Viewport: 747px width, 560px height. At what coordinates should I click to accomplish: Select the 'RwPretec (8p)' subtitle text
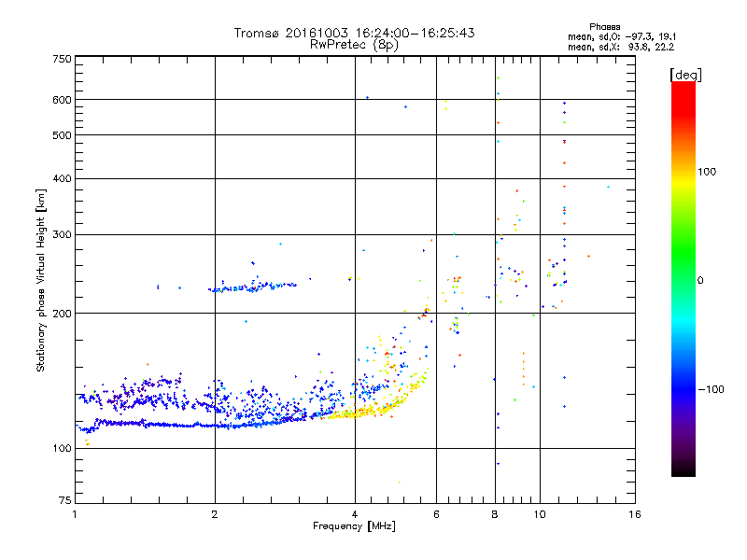pos(354,45)
